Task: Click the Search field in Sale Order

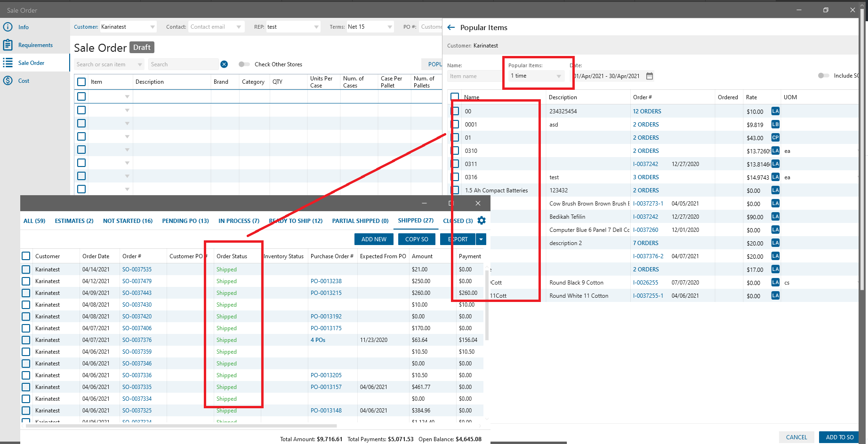Action: (x=184, y=64)
